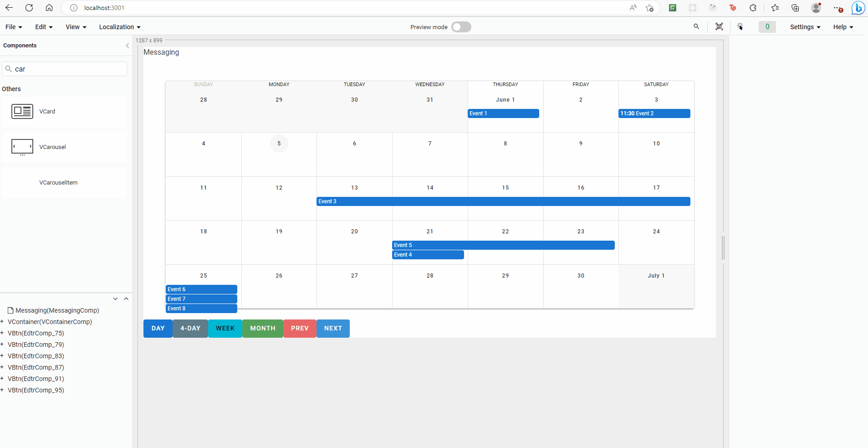Click the browser refresh icon
This screenshot has height=448, width=868.
29,8
